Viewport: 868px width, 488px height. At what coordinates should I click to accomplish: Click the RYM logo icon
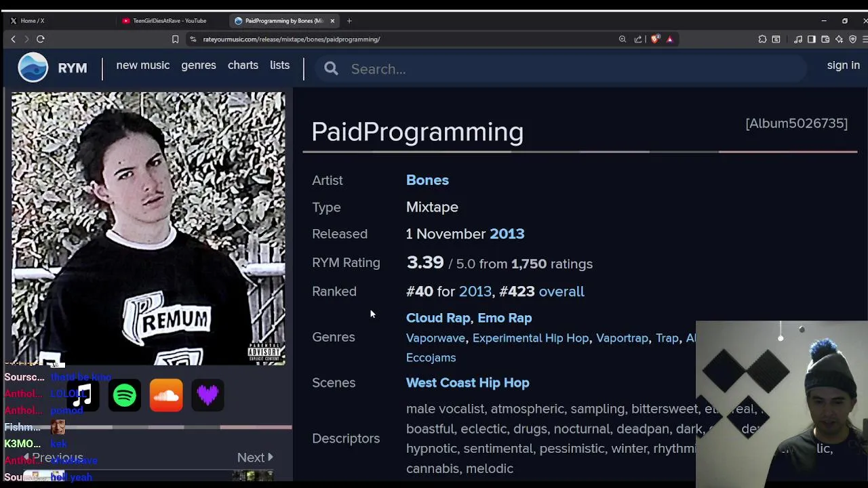pos(33,68)
